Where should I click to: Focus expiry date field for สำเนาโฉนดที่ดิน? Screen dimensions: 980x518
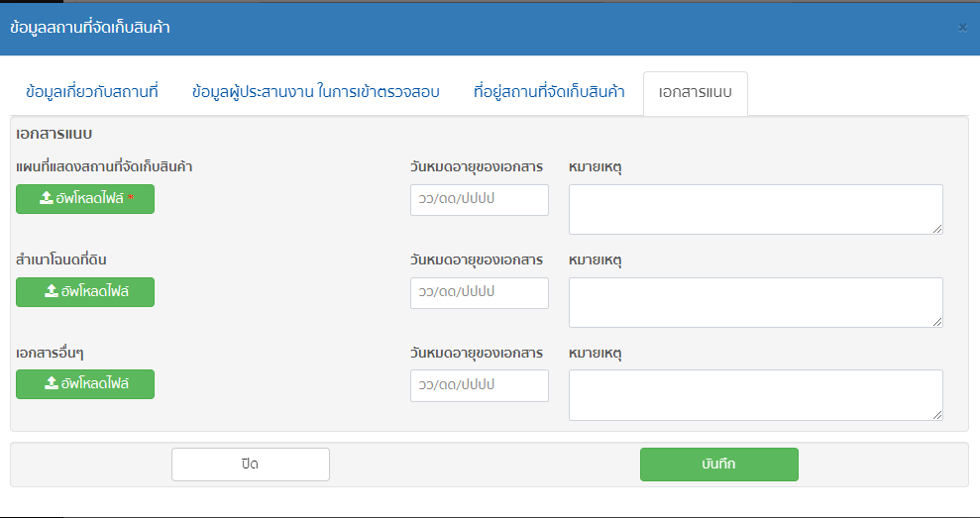coord(480,293)
